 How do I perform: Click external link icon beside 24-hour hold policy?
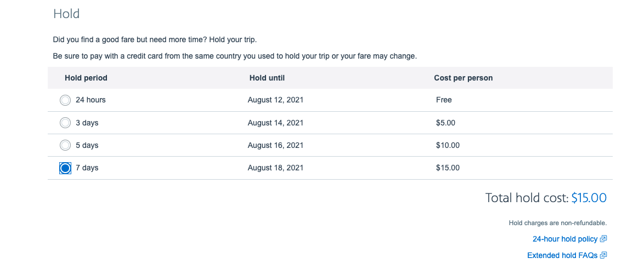603,239
